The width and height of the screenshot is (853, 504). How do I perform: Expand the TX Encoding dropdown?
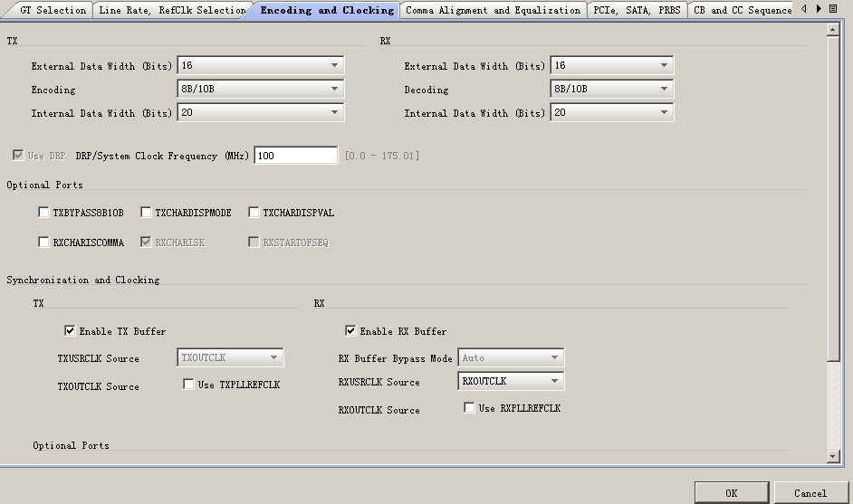[x=261, y=89]
